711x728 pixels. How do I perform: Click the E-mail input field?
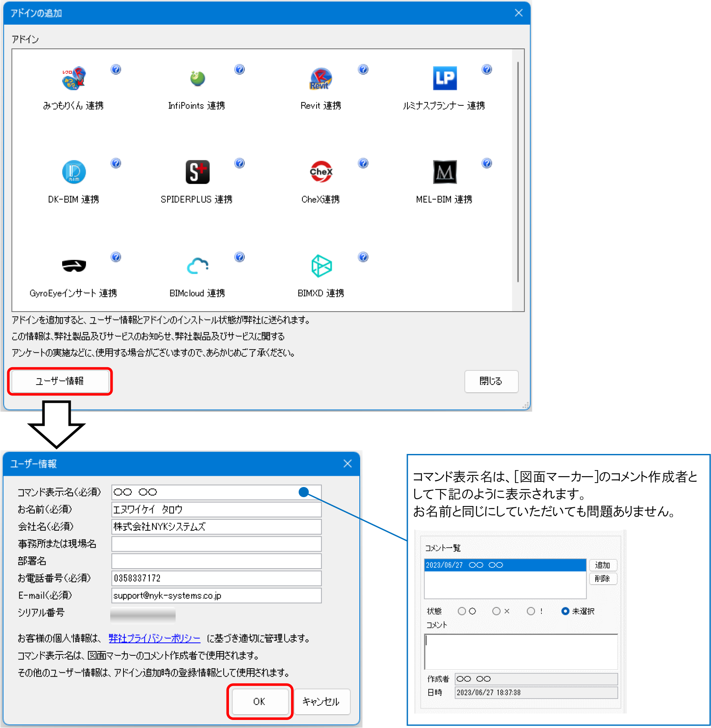click(216, 596)
